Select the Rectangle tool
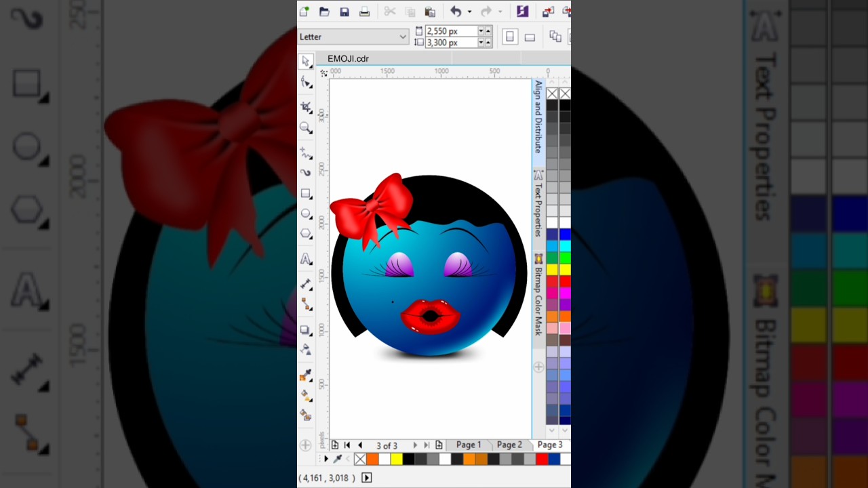The height and width of the screenshot is (488, 868). pos(306,193)
